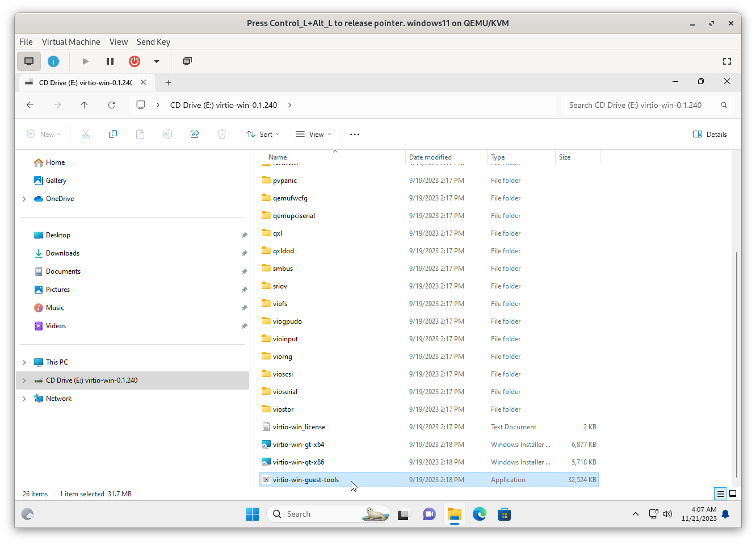Expand the Network tree node
Screen dimensions: 756x544
coord(24,399)
